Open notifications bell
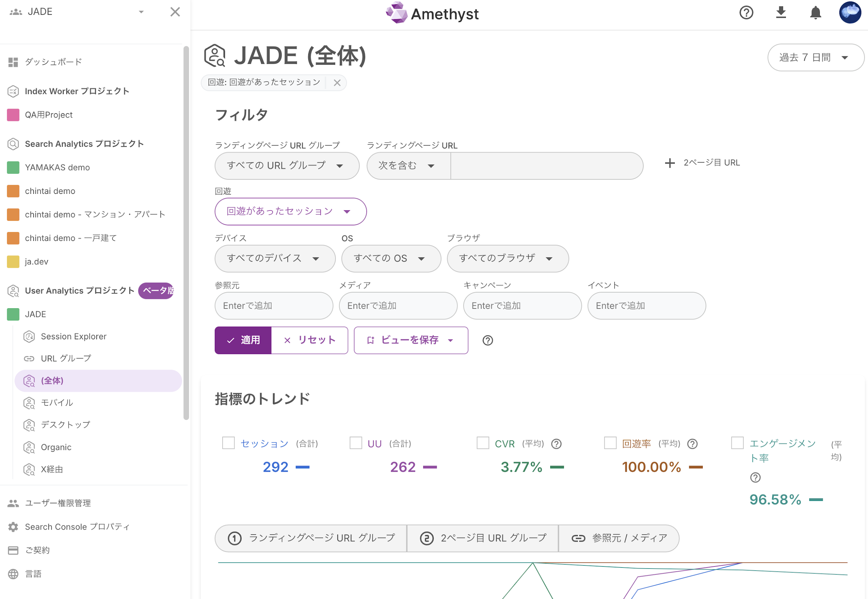The width and height of the screenshot is (868, 599). pos(815,13)
